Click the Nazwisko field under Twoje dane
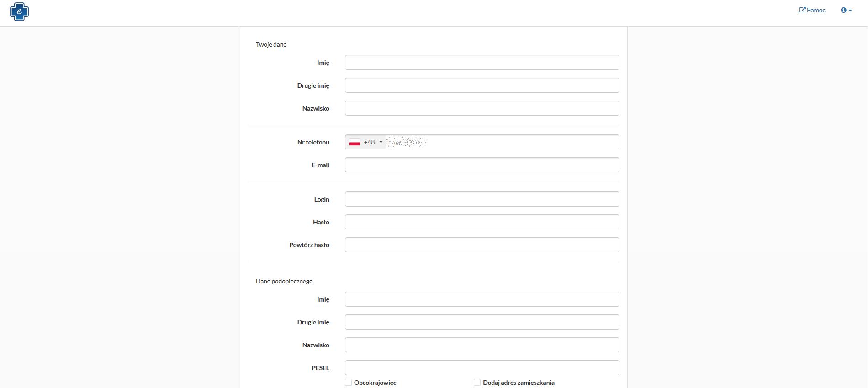This screenshot has width=868, height=388. coord(482,108)
